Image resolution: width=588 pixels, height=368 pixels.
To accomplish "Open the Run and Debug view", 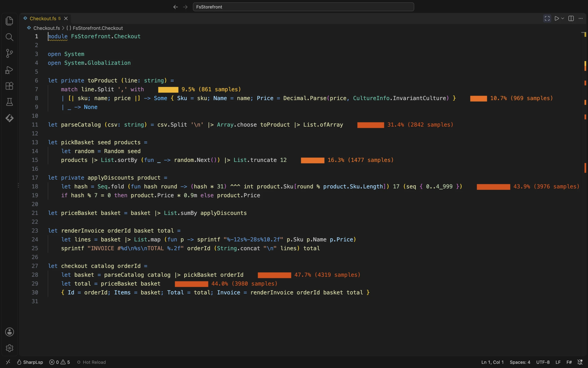I will [x=9, y=70].
